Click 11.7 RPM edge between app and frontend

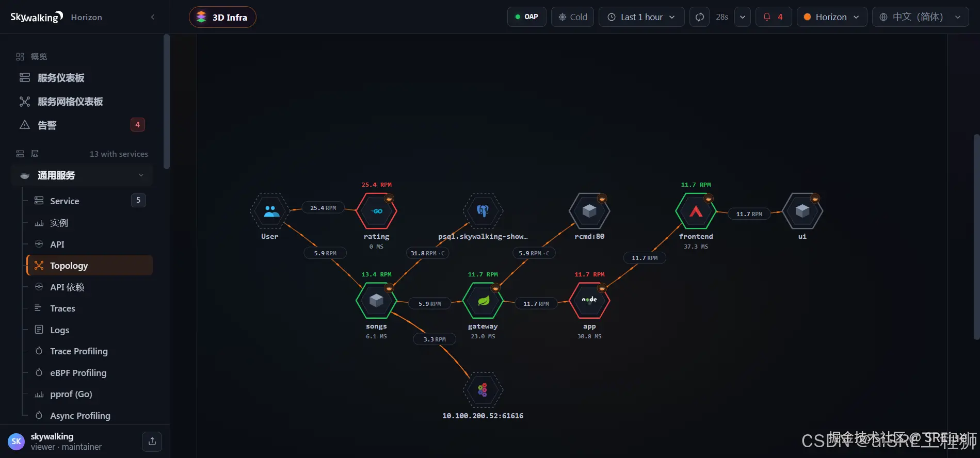coord(645,258)
